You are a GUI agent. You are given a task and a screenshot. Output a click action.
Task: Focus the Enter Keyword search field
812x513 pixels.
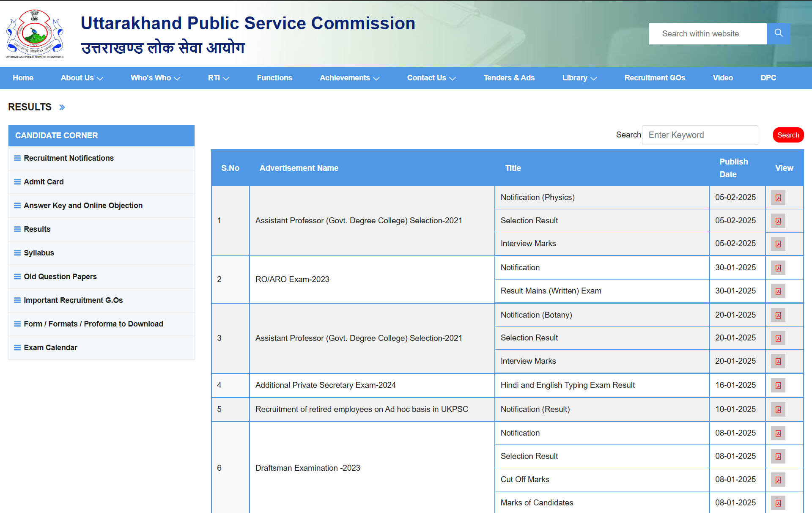[700, 135]
